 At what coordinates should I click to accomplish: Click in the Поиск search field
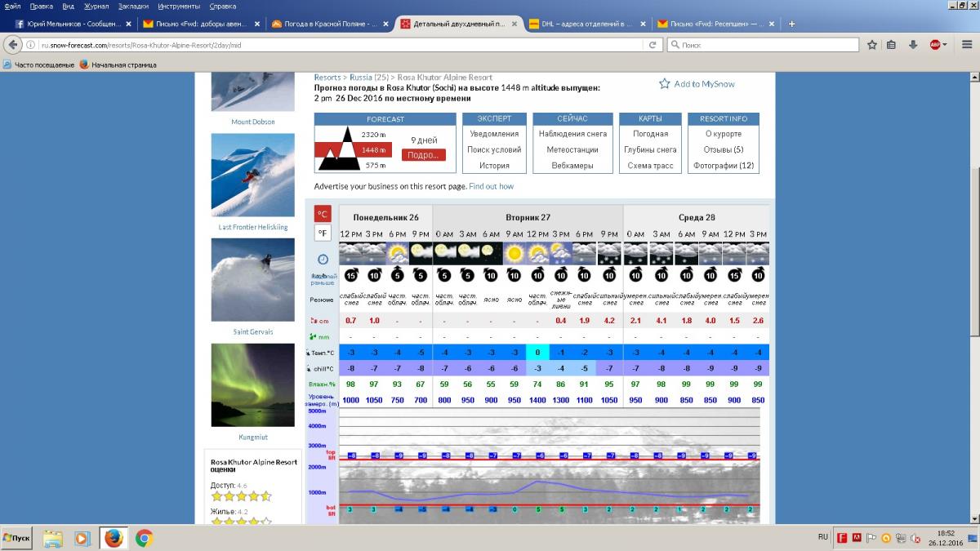(761, 45)
